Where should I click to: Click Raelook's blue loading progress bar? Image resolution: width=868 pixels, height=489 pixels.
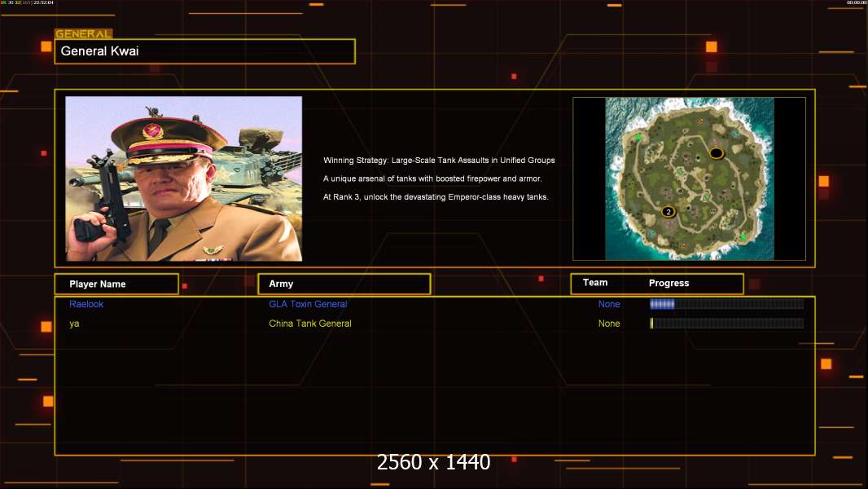coord(726,304)
